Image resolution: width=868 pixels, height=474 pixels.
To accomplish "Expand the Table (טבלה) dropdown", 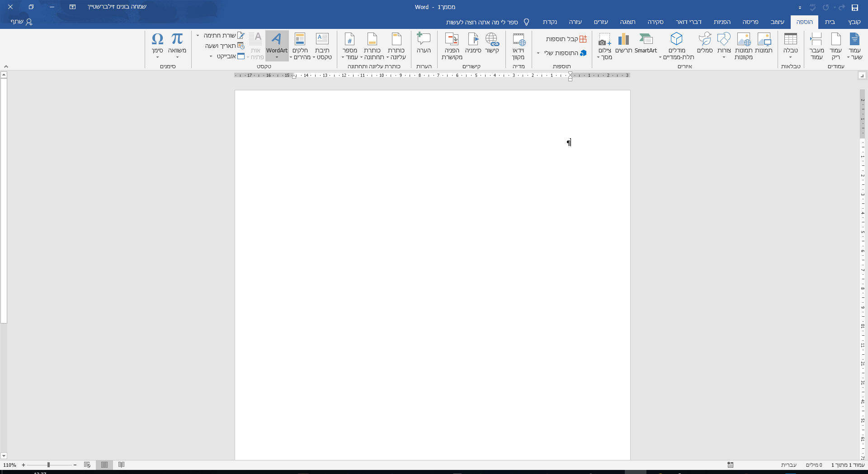I will [x=790, y=57].
